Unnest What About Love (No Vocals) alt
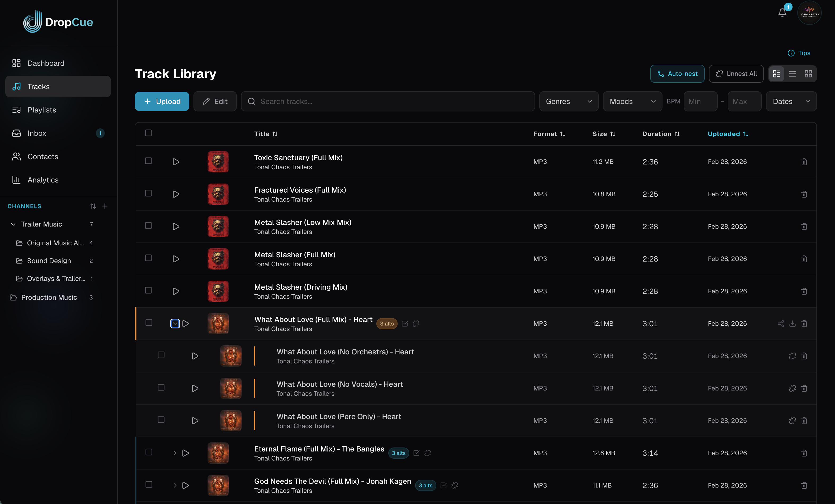 click(792, 388)
